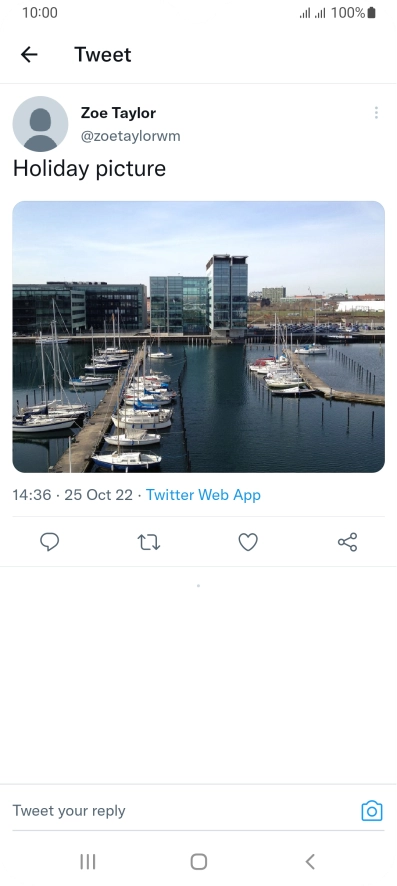Open the marina holiday picture
This screenshot has height=886, width=397.
[198, 337]
